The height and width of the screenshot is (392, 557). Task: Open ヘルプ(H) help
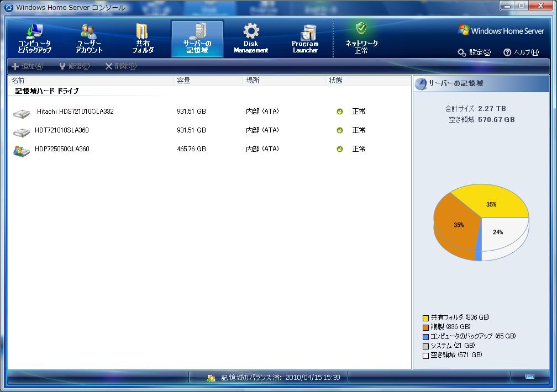521,52
